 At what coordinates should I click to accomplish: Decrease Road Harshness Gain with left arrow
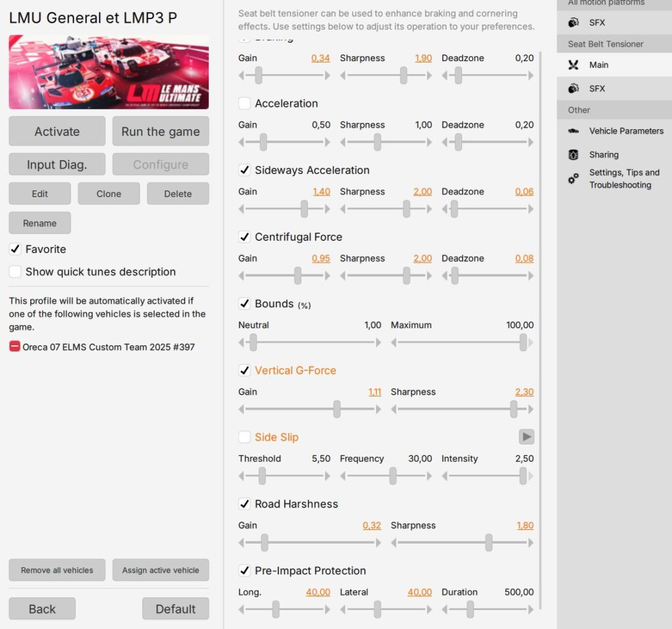tap(241, 543)
